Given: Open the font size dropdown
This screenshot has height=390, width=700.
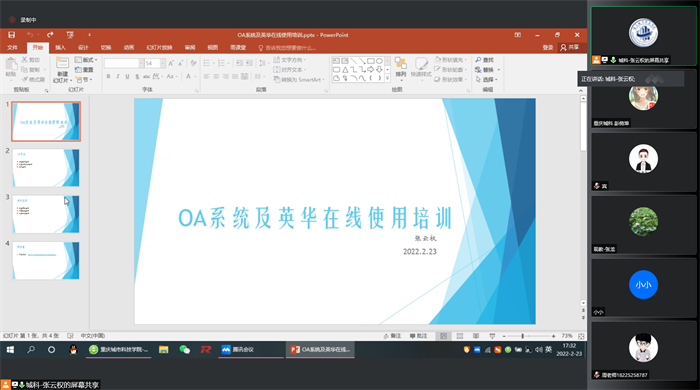Looking at the screenshot, I should (162, 63).
